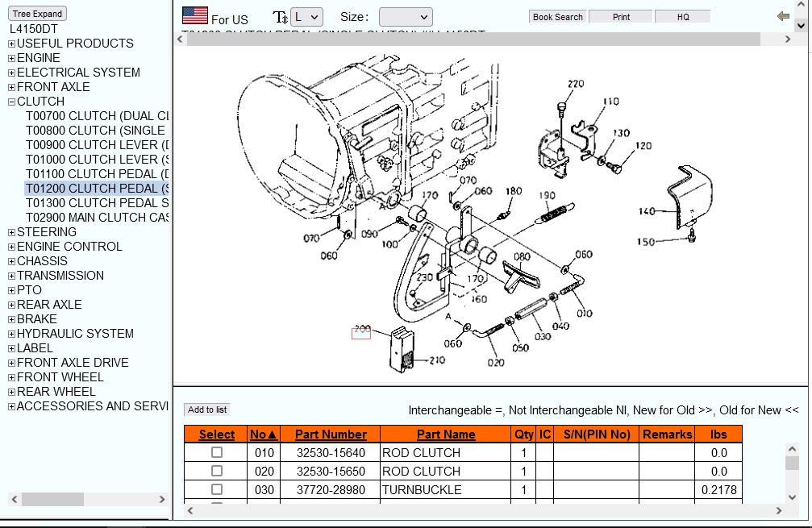
Task: Open the text size L dropdown
Action: tap(306, 17)
